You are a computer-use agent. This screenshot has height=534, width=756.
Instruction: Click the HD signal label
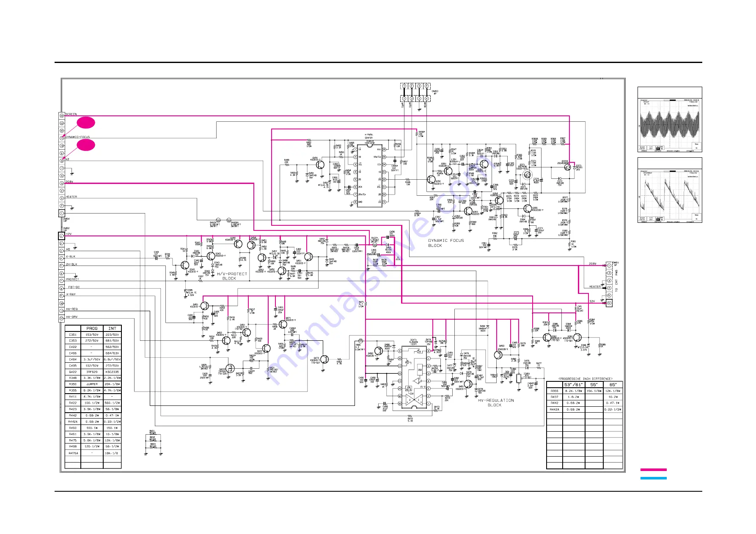click(68, 249)
